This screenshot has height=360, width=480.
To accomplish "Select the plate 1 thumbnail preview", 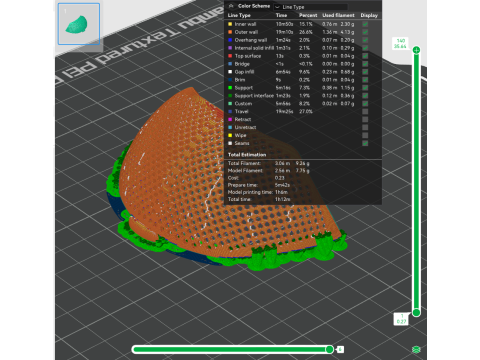I will (79, 24).
